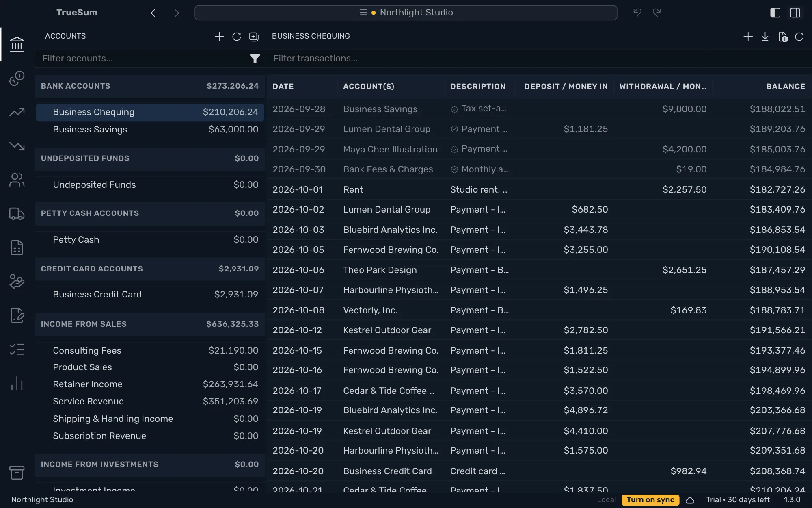Collapse the Income From Sales group
812x508 pixels.
pos(150,324)
